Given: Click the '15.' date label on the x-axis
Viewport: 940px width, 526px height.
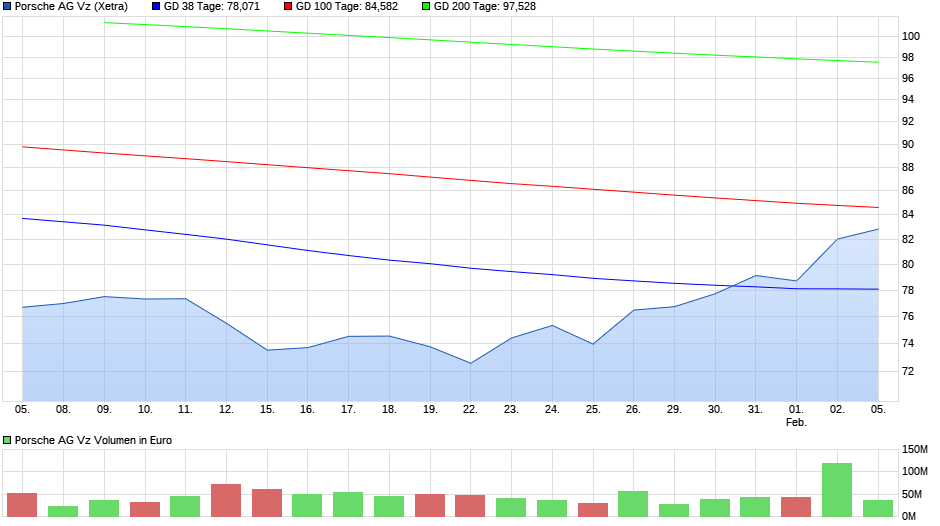Looking at the screenshot, I should (267, 409).
